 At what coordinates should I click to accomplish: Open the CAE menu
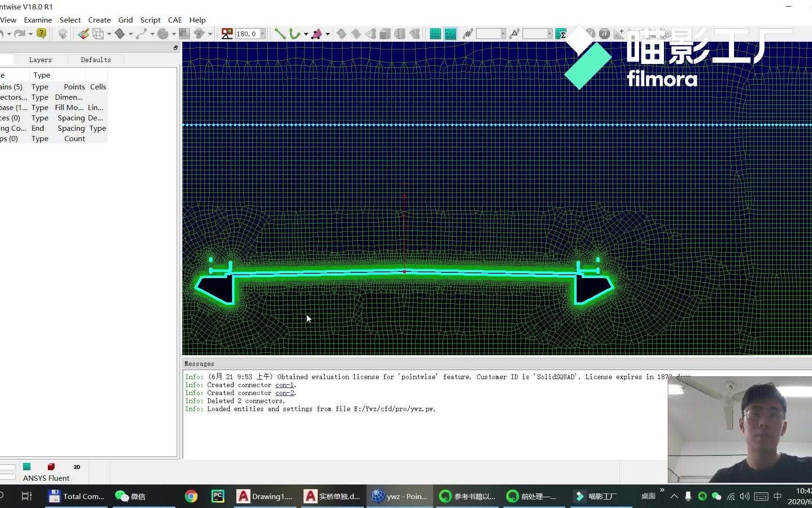[x=175, y=20]
